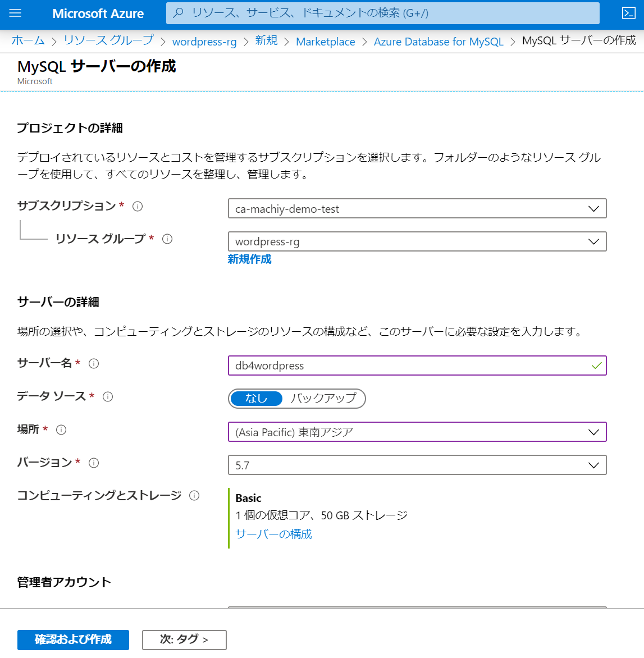Go to wordpress-rg breadcrumb
The image size is (644, 658).
[204, 42]
